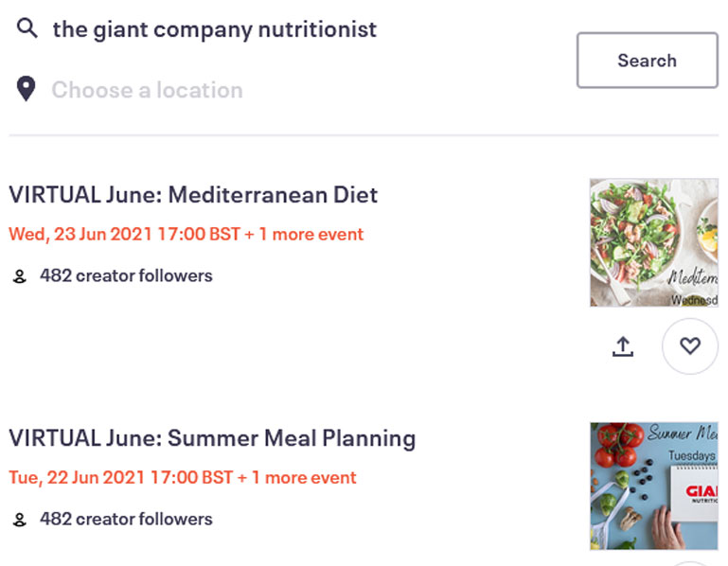Click Wed, 23 Jun 2021 17:00 BST date
The width and height of the screenshot is (728, 566).
click(123, 234)
